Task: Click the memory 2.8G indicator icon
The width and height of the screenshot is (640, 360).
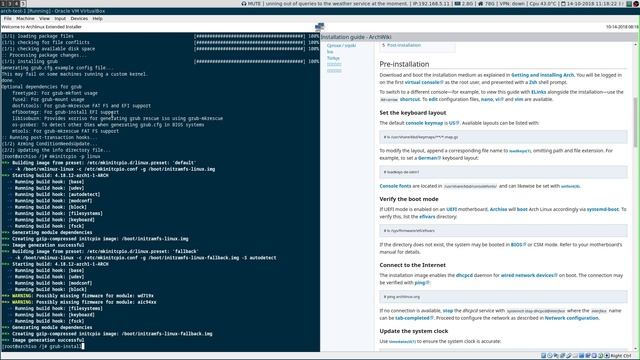Action: click(458, 4)
